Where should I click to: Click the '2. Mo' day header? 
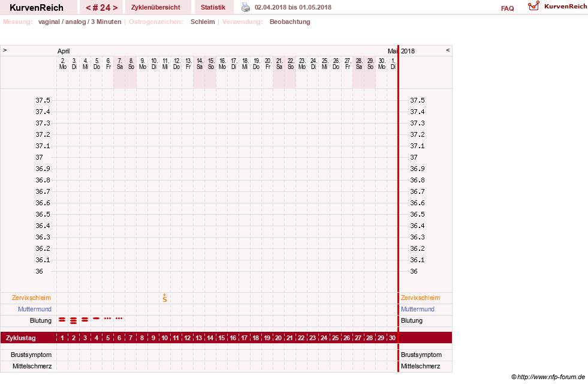coord(62,64)
